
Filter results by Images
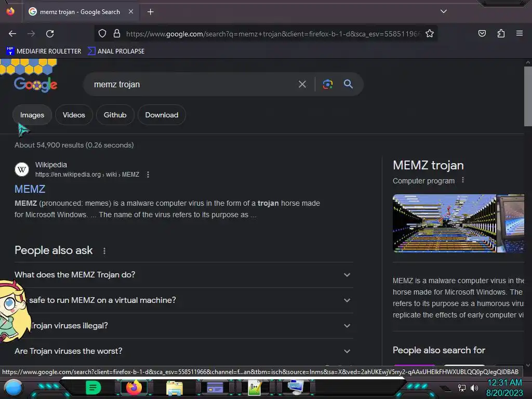[x=32, y=115]
